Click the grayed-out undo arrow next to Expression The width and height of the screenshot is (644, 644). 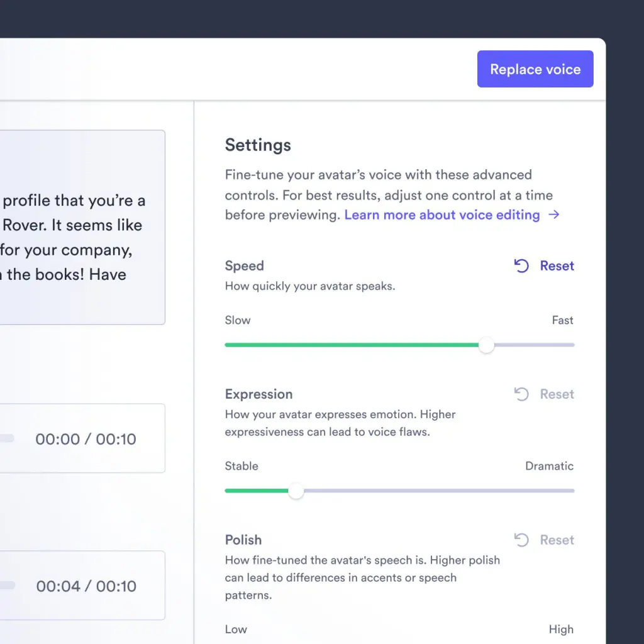point(521,394)
